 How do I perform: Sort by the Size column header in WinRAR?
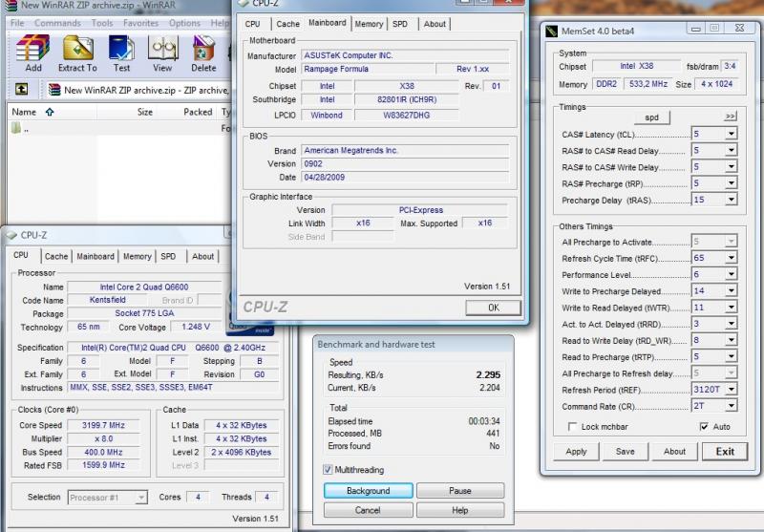pyautogui.click(x=127, y=112)
